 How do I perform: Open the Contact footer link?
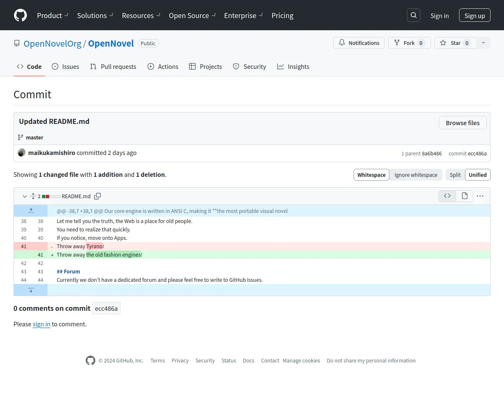[270, 360]
